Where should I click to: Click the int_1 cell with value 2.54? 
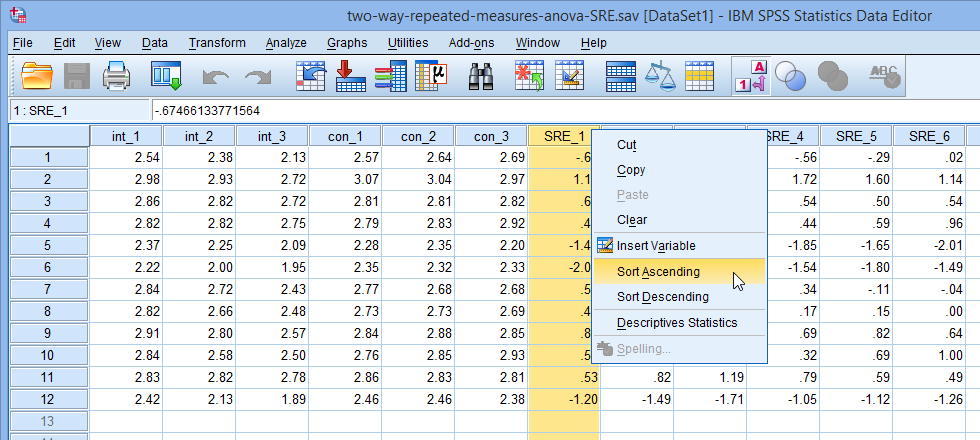tap(126, 158)
